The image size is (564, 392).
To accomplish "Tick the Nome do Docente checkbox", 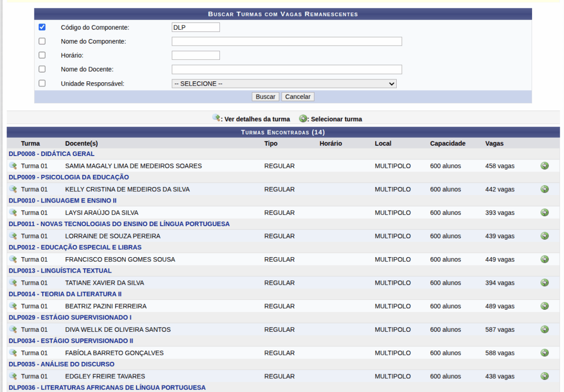I will pyautogui.click(x=42, y=69).
